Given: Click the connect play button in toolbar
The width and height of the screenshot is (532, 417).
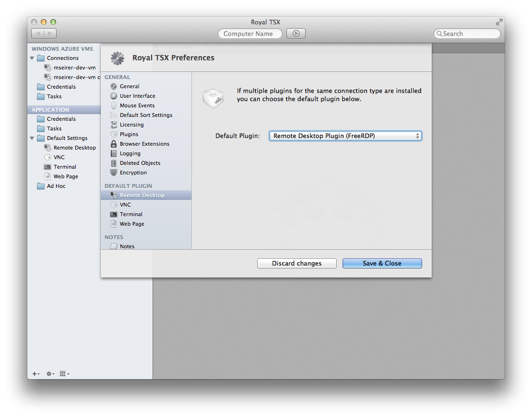Looking at the screenshot, I should click(x=296, y=34).
